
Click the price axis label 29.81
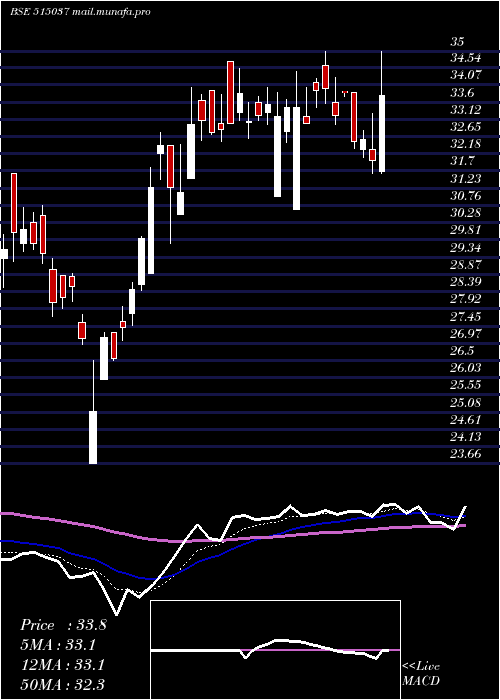click(x=465, y=230)
